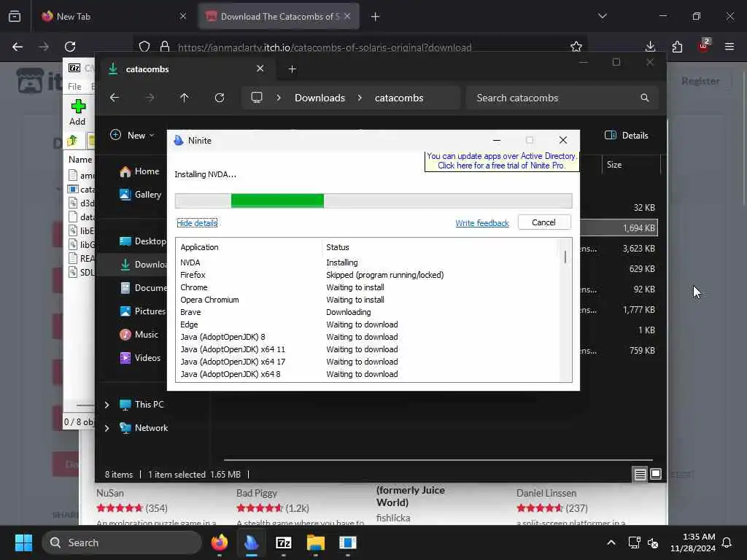Expand the chevron before Downloads breadcrumb
The height and width of the screenshot is (560, 747).
279,98
